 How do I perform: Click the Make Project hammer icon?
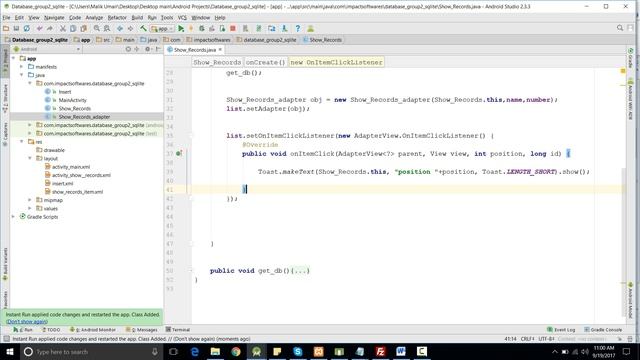[143, 29]
